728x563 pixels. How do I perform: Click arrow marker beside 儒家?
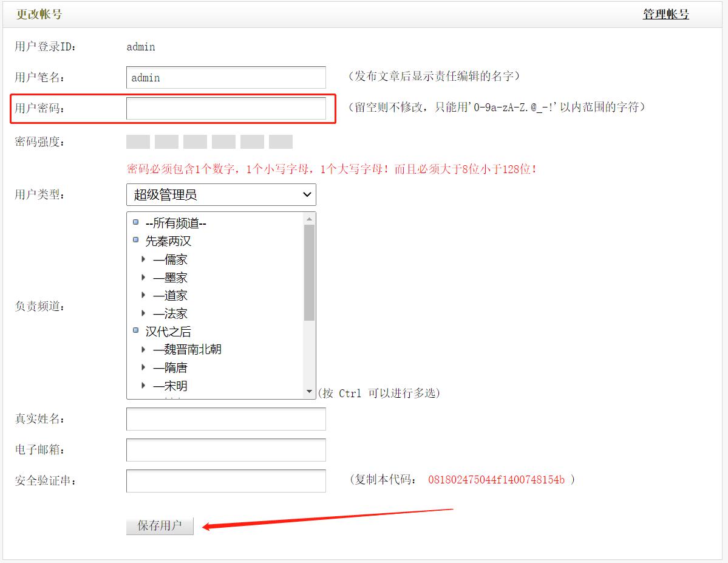[x=143, y=259]
